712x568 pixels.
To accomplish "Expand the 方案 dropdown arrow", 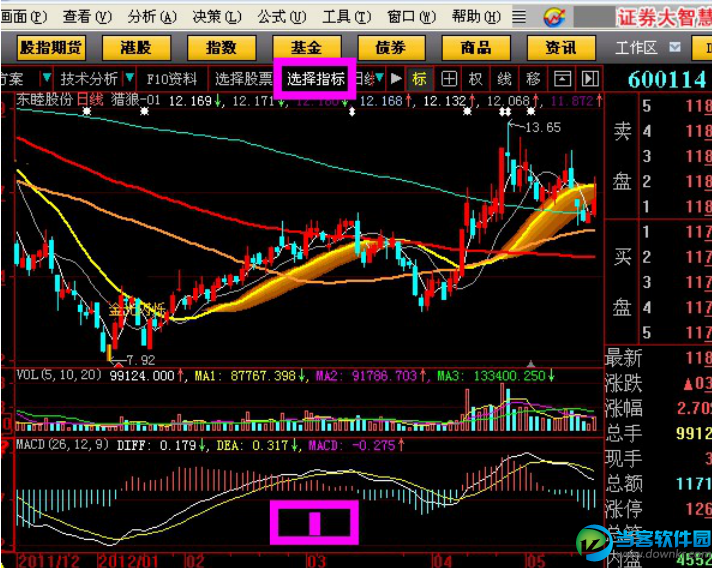I will pyautogui.click(x=46, y=79).
